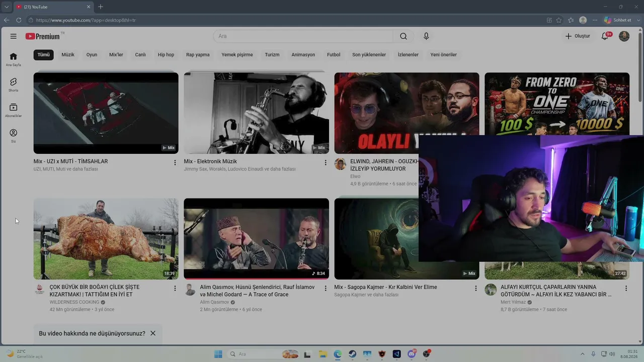Show hidden system tray icons
The height and width of the screenshot is (362, 644).
[x=583, y=354]
